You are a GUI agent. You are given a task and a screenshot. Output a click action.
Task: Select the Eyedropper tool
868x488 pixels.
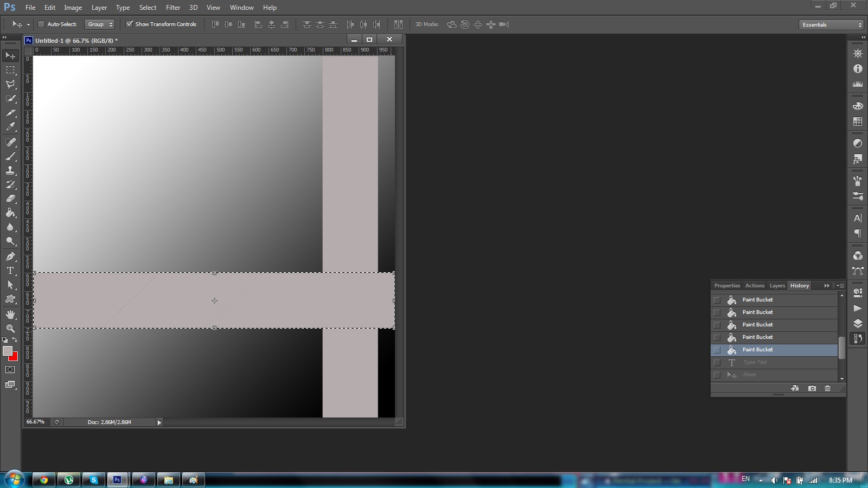10,127
